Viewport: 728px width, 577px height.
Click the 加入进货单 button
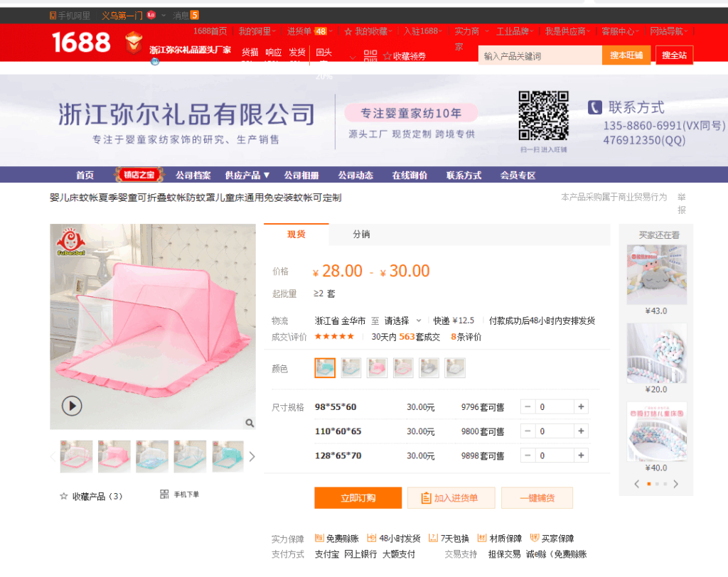(451, 498)
